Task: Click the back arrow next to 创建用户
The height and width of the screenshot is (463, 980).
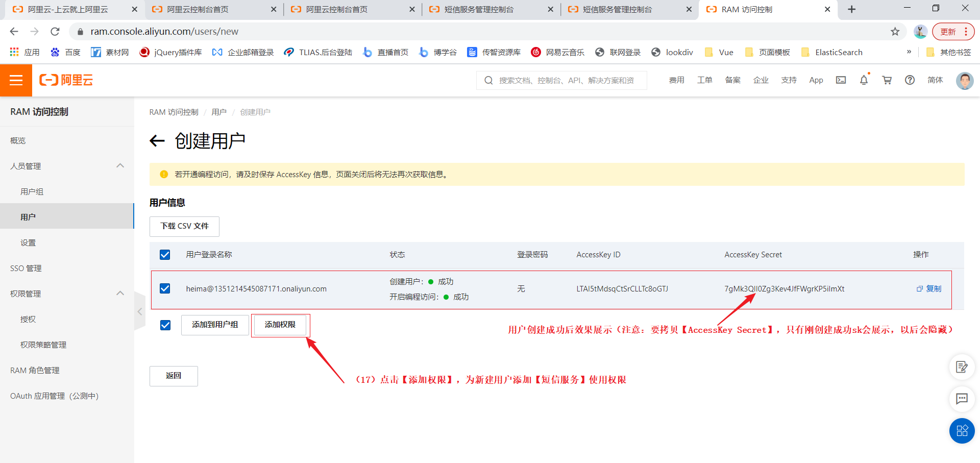Action: [157, 141]
